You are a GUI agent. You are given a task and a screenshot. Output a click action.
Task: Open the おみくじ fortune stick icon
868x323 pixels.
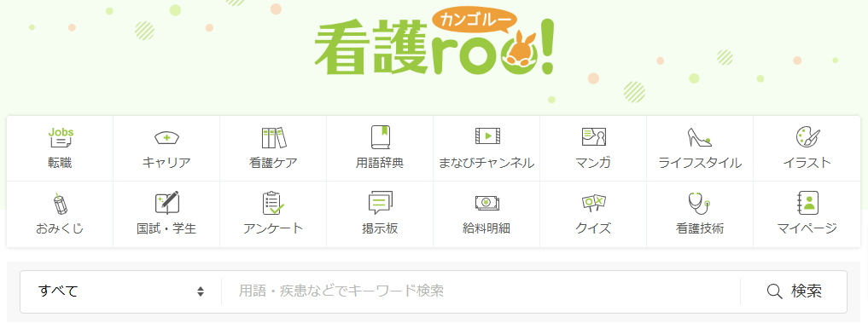coord(60,204)
